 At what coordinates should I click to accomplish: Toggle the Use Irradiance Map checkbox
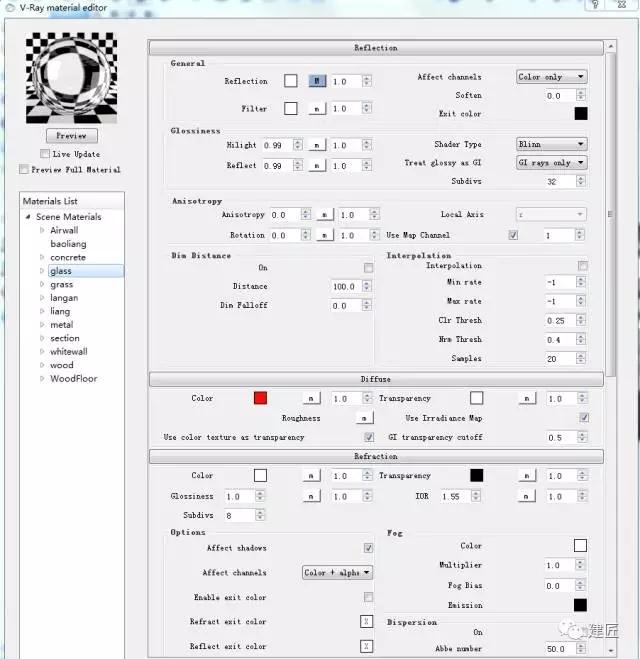(x=584, y=417)
